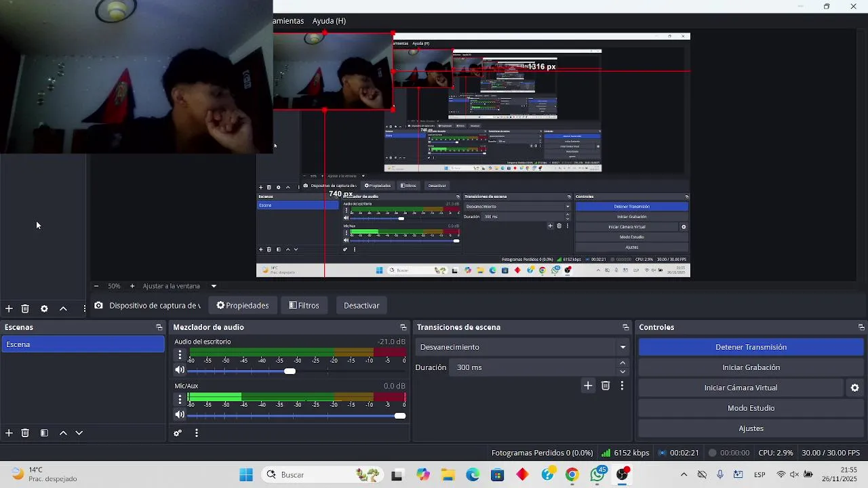The width and height of the screenshot is (868, 488).
Task: Add a new source with the plus icon
Action: click(x=9, y=308)
